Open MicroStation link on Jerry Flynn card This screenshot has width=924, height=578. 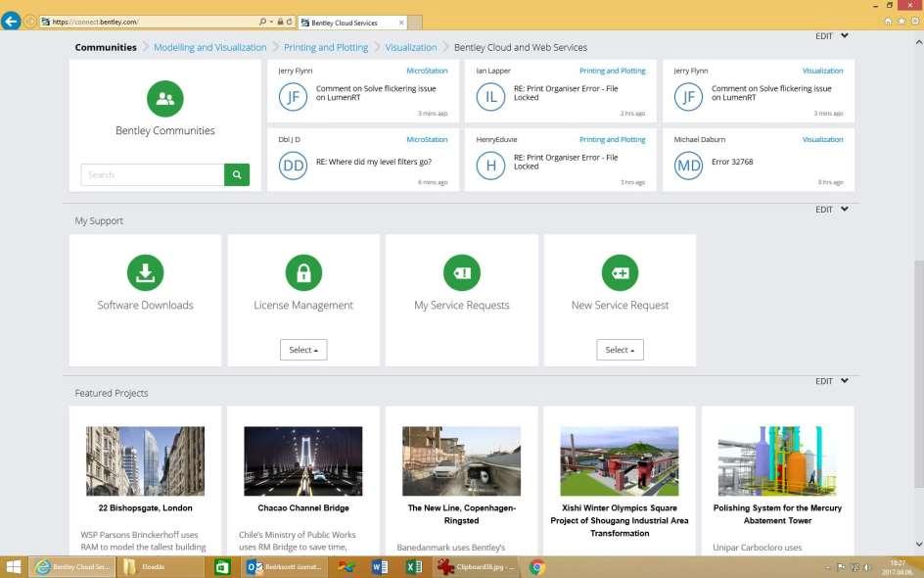427,71
